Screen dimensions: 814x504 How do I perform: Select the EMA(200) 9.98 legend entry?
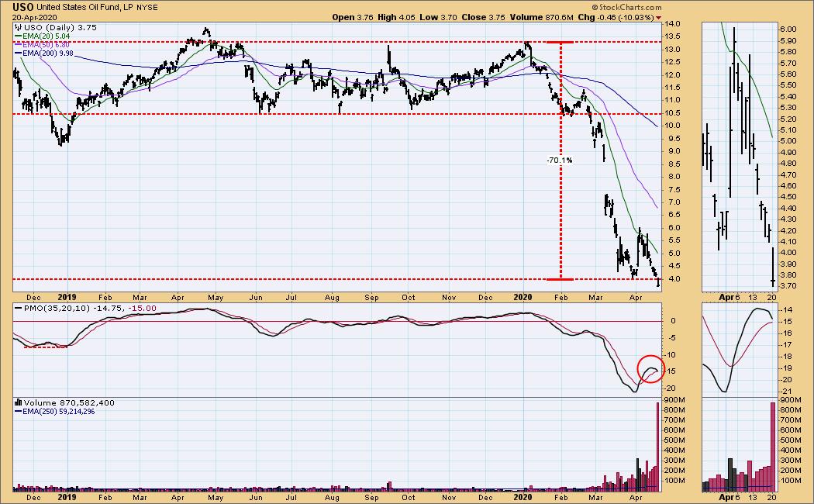pyautogui.click(x=43, y=53)
